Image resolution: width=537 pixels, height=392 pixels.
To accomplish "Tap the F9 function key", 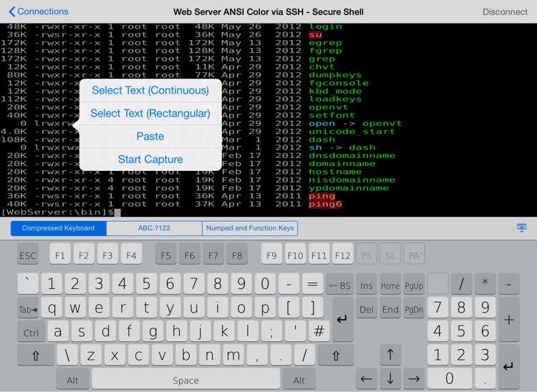I will click(271, 254).
